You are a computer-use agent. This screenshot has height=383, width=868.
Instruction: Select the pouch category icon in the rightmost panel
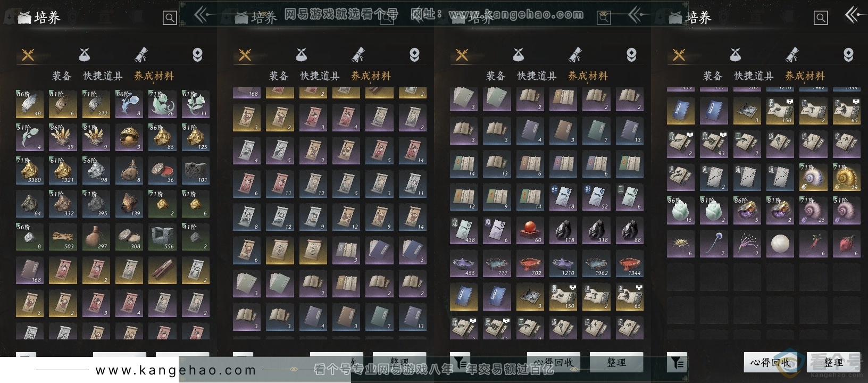pos(736,54)
